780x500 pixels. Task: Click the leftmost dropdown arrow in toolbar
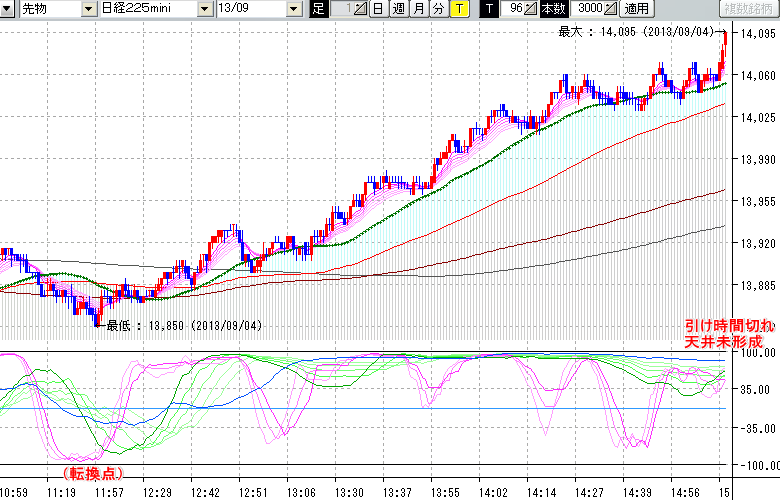pyautogui.click(x=9, y=9)
